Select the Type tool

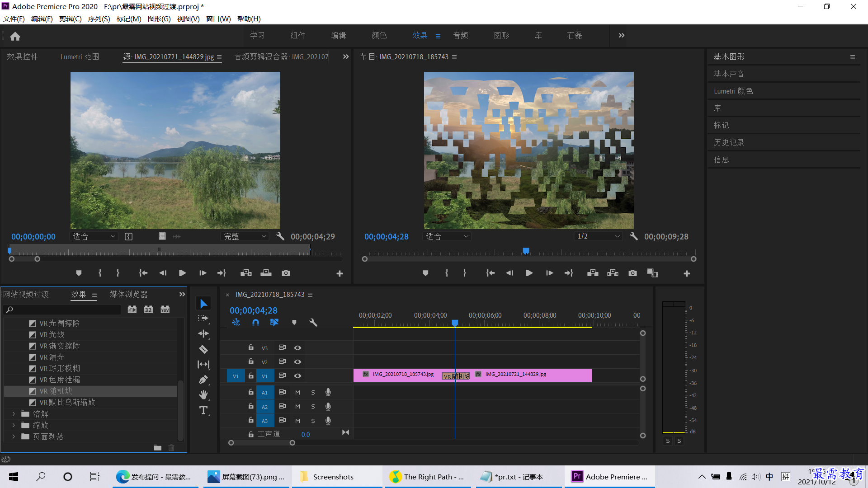(203, 410)
